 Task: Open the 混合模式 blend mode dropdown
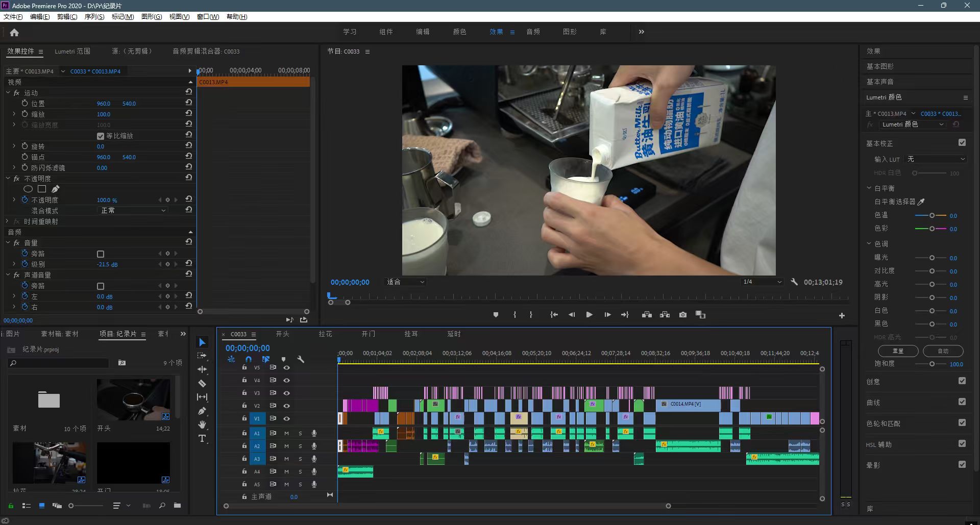point(132,210)
